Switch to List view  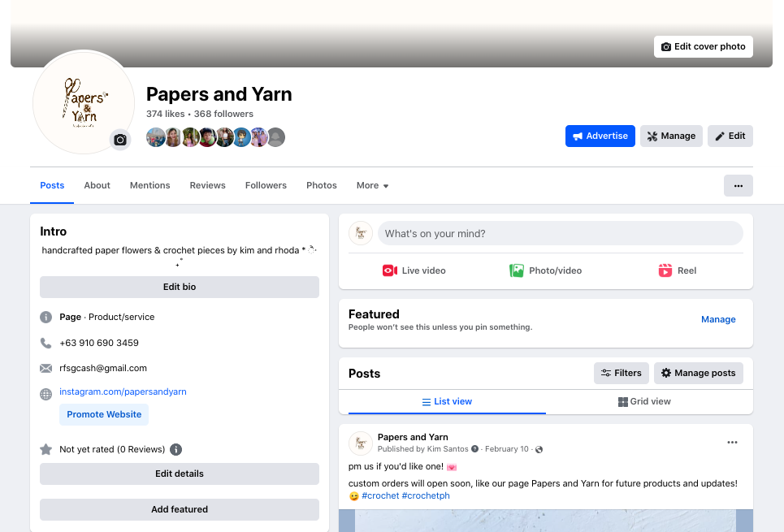coord(447,401)
